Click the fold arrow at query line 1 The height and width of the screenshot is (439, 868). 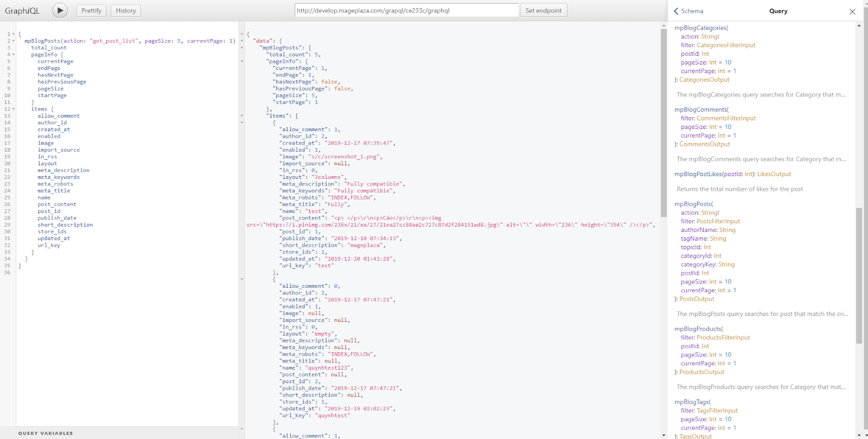coord(14,34)
